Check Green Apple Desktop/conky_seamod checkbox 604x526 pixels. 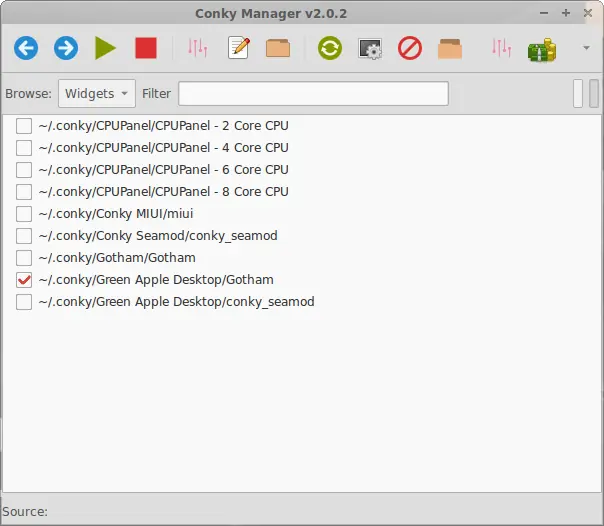tap(24, 302)
